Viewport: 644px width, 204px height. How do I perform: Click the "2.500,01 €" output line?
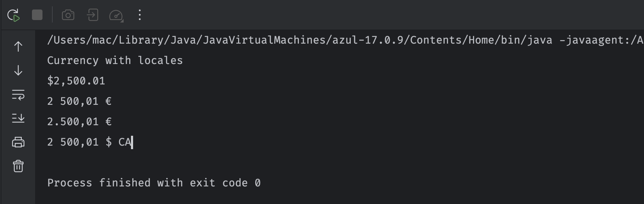[x=79, y=122]
